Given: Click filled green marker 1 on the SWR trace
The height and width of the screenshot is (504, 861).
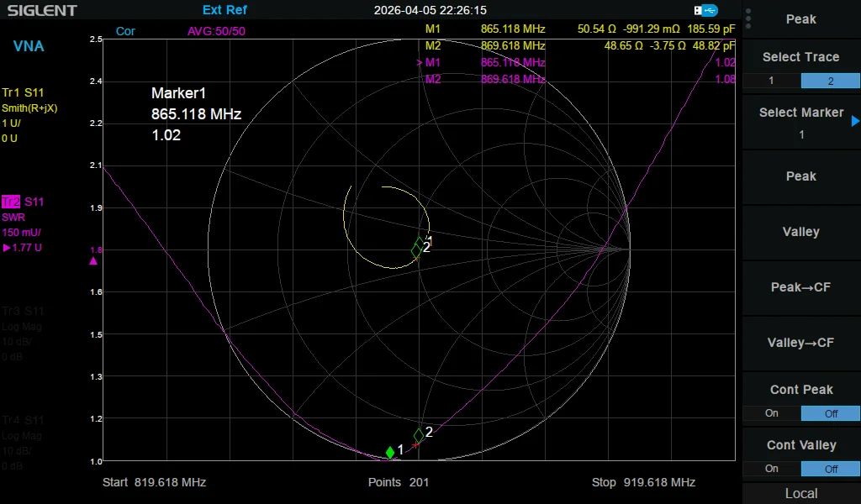Looking at the screenshot, I should (x=390, y=453).
